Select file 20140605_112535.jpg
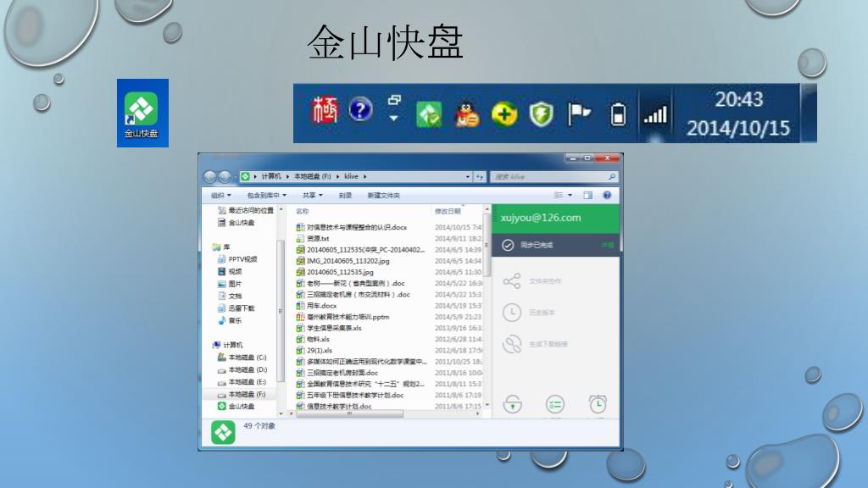 tap(335, 272)
